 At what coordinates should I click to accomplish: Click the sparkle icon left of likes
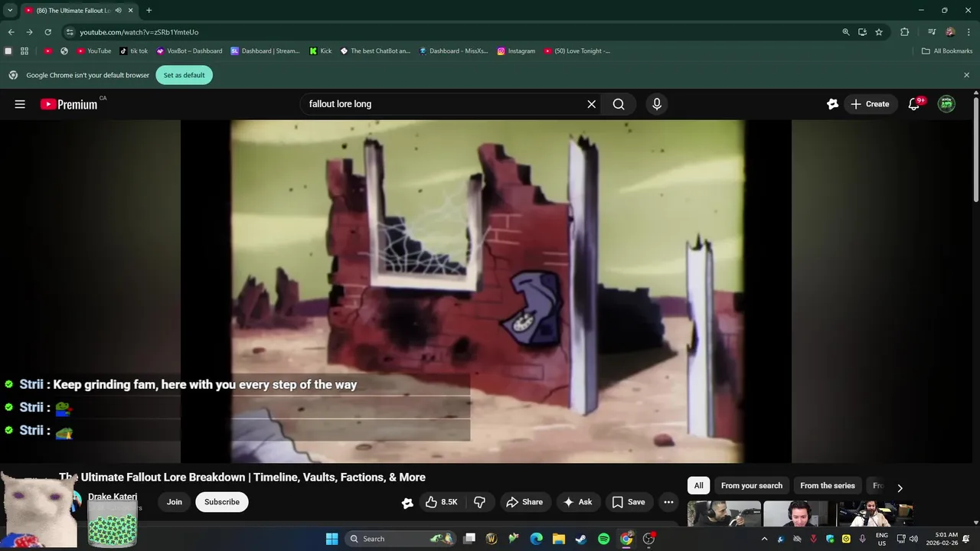click(407, 503)
